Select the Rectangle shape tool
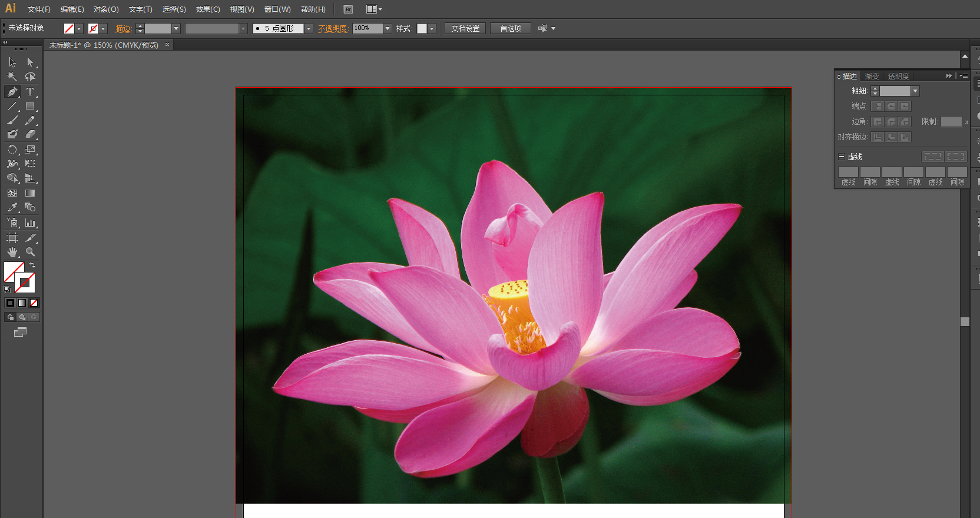Screen dimensions: 980x518 [30, 107]
